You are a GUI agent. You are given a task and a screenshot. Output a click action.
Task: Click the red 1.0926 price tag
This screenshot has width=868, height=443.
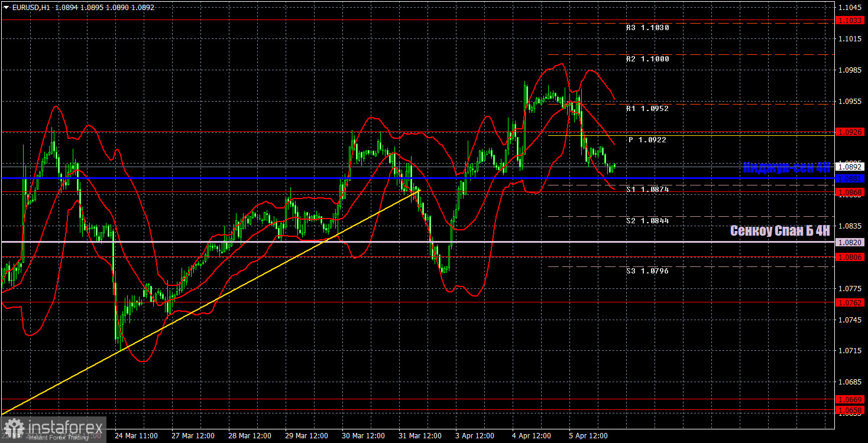[851, 132]
